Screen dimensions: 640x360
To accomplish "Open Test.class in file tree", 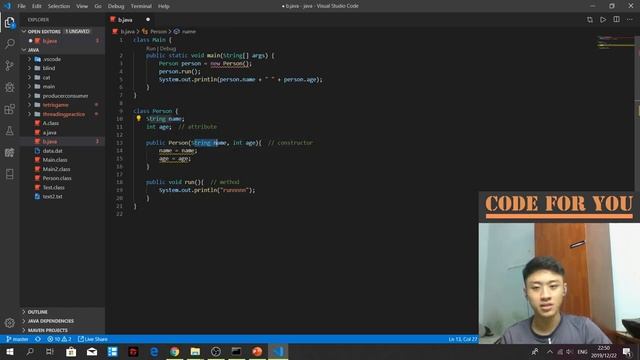I will click(62, 187).
